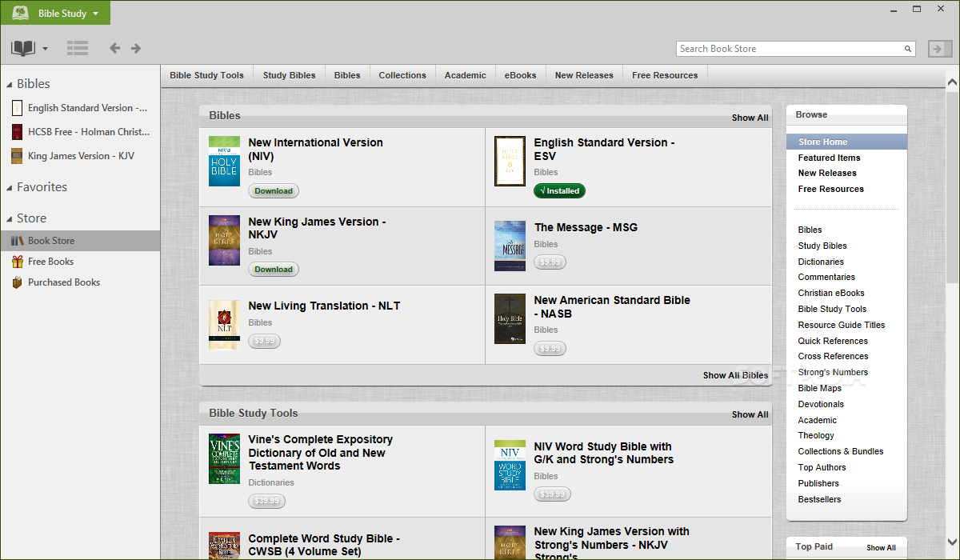Show All in Bible Study Tools header
The height and width of the screenshot is (560, 960).
750,414
